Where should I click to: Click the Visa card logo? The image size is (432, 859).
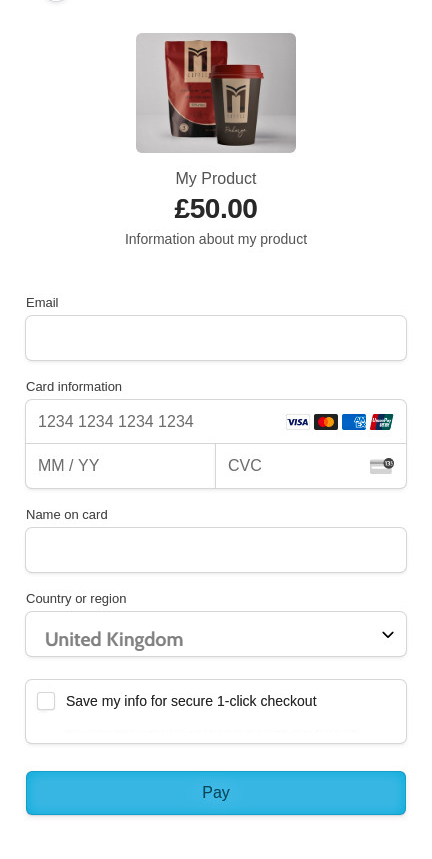click(298, 422)
